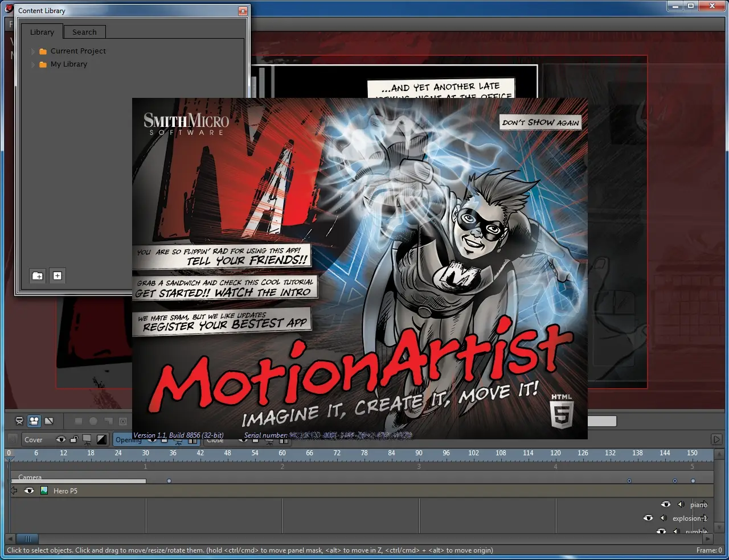
Task: Switch to the Library tab
Action: pos(42,32)
